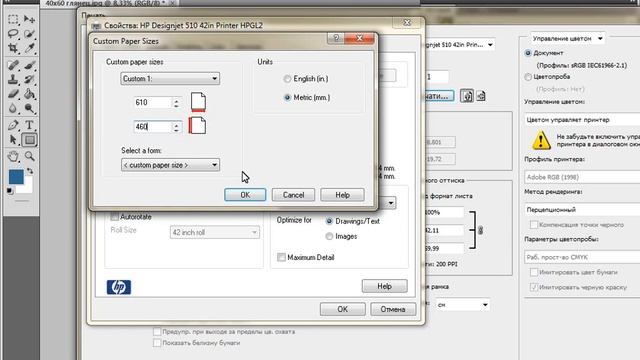640x360 pixels.
Task: Open the см units dropdown
Action: point(462,304)
